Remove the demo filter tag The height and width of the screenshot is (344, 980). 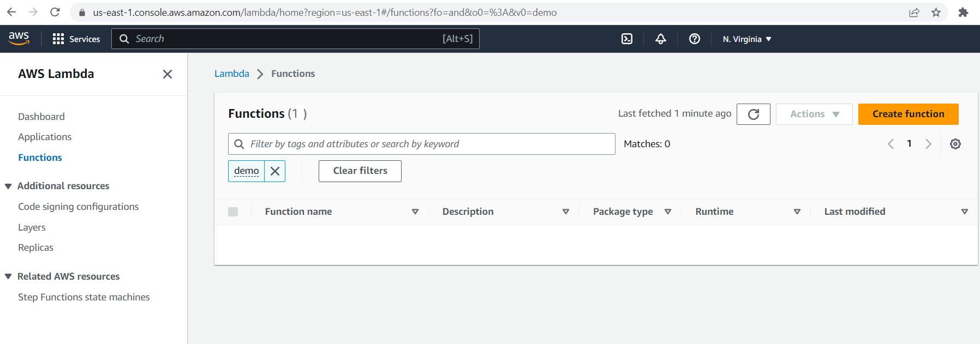click(275, 171)
